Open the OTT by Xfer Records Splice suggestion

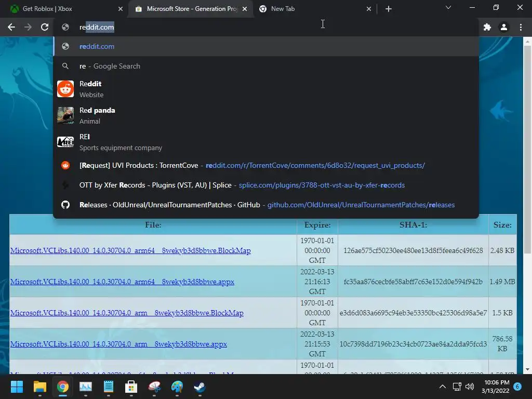(267, 185)
